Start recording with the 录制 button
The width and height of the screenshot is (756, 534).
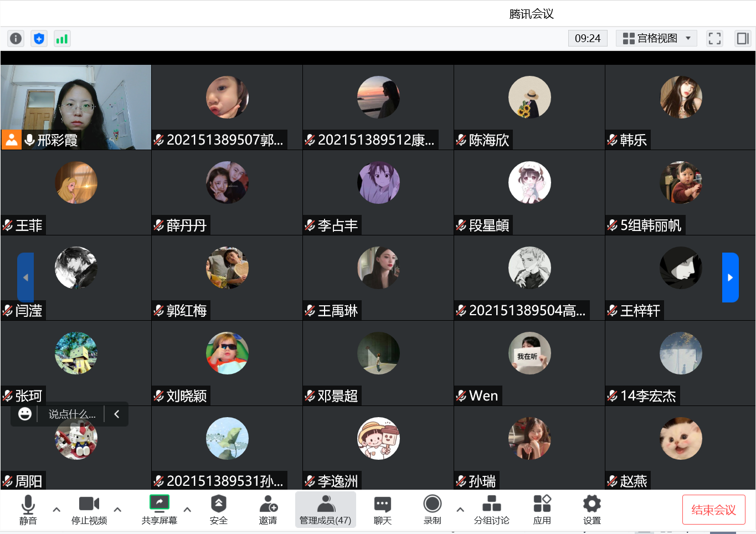(432, 510)
